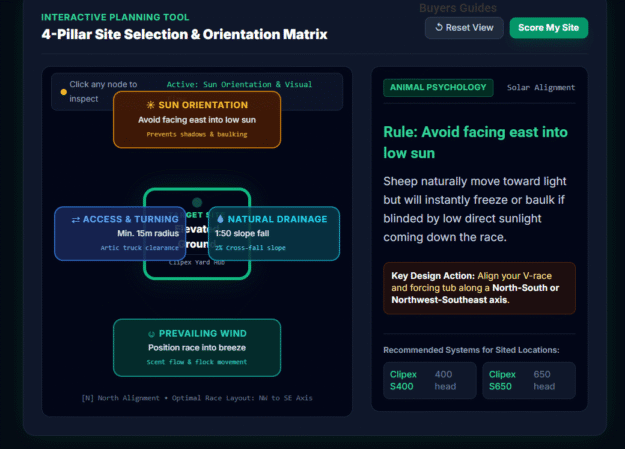
Task: Click the sheep behaviour description paragraph
Action: 474,209
